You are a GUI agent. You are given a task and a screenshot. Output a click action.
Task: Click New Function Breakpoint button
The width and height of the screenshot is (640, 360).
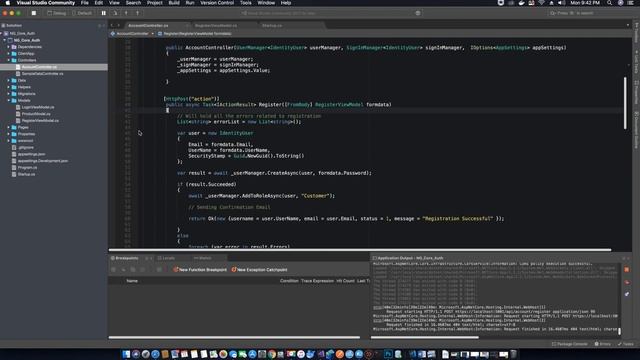[x=200, y=270]
